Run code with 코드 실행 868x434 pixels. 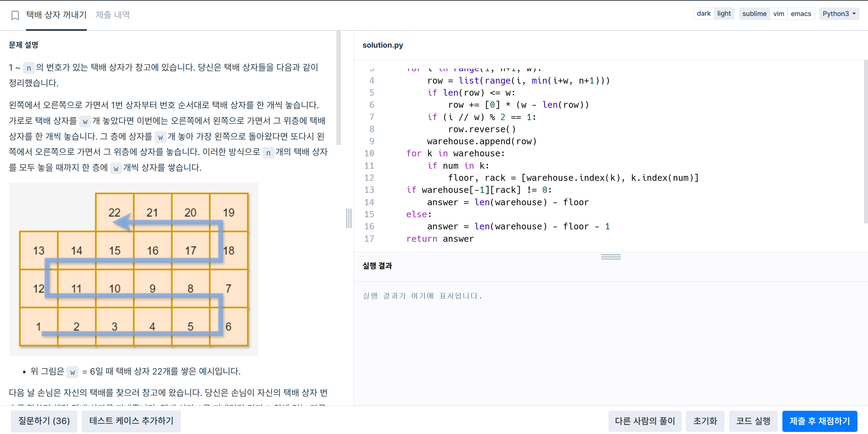753,421
